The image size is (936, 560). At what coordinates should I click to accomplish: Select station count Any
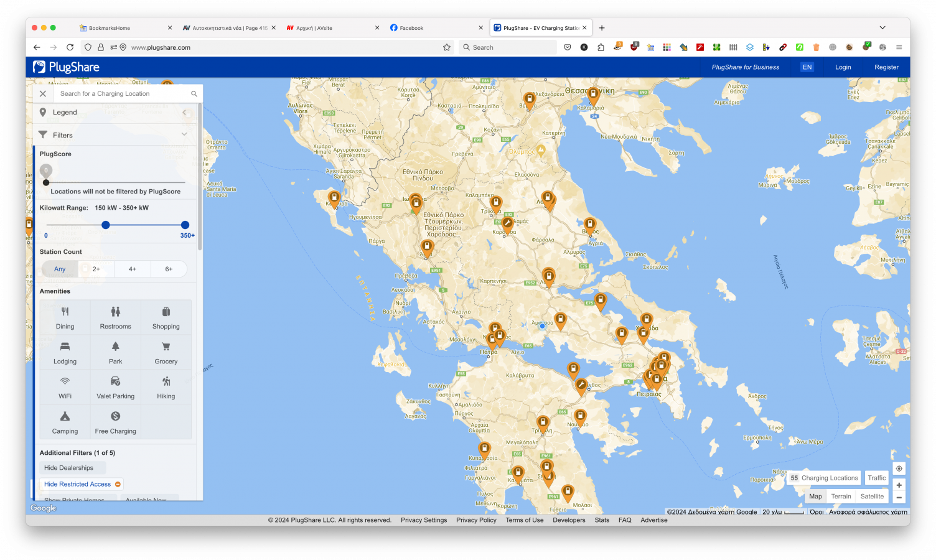60,269
